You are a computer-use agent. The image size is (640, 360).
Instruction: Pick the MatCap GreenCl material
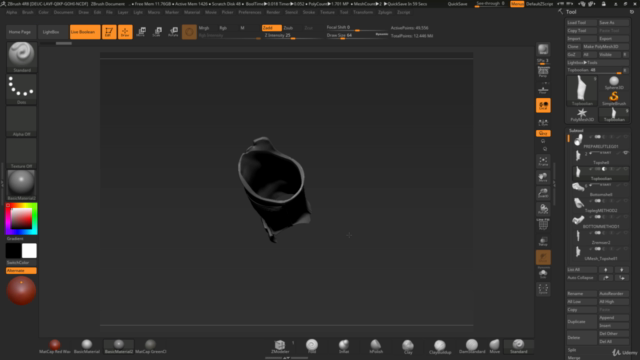(151, 346)
